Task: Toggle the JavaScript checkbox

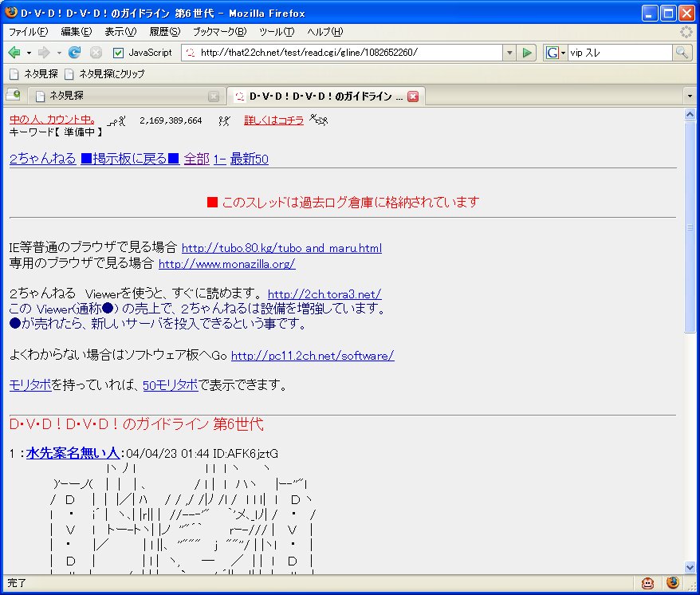Action: click(x=118, y=53)
